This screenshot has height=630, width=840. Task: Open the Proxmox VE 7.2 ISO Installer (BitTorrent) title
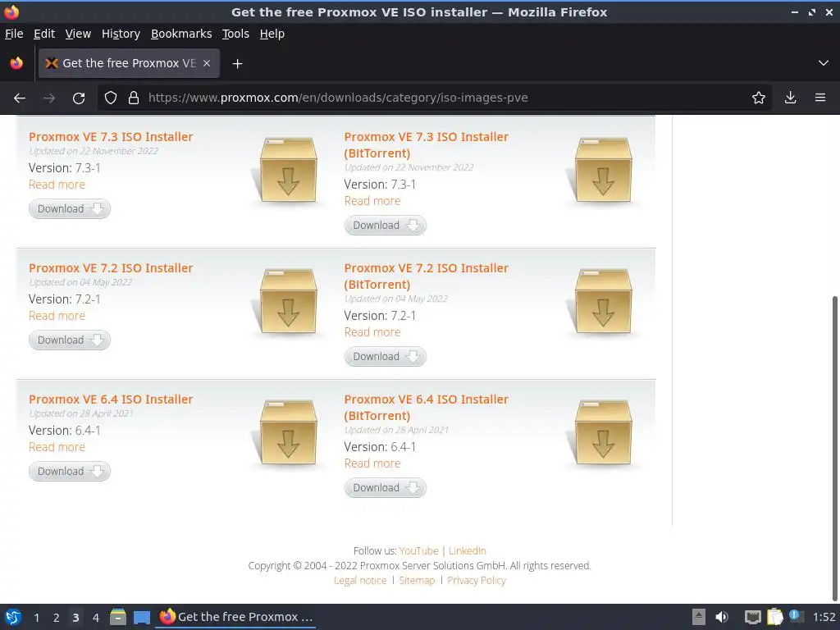tap(426, 276)
